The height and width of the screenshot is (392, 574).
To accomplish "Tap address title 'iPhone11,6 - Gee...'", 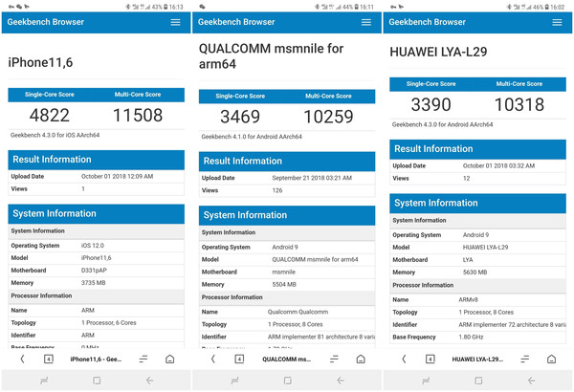I will pyautogui.click(x=96, y=359).
